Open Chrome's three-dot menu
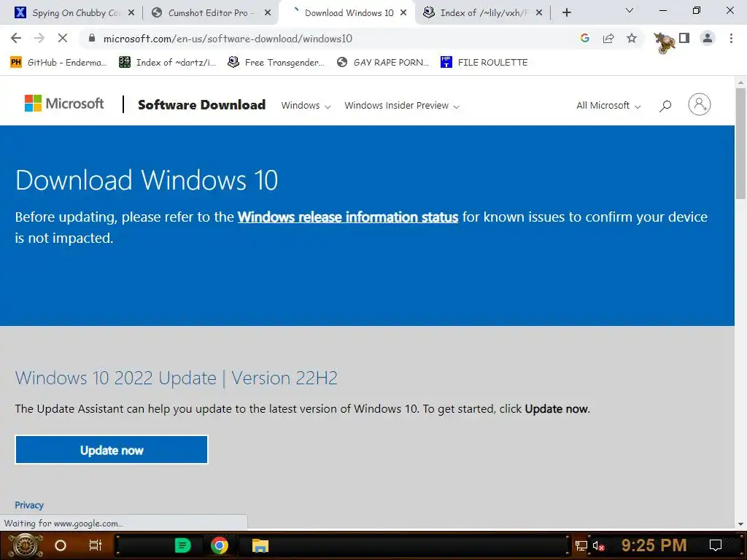Screen dimensions: 747x560 tap(731, 39)
